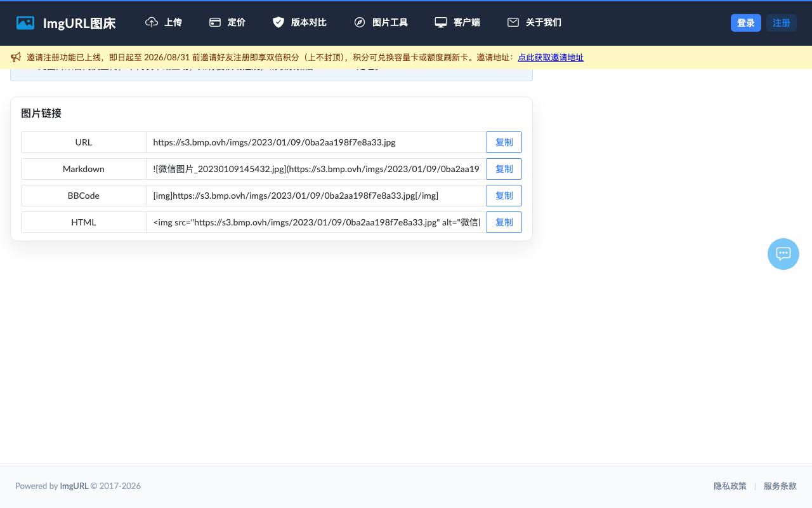Open the 定价 menu item
812x508 pixels.
pyautogui.click(x=227, y=22)
